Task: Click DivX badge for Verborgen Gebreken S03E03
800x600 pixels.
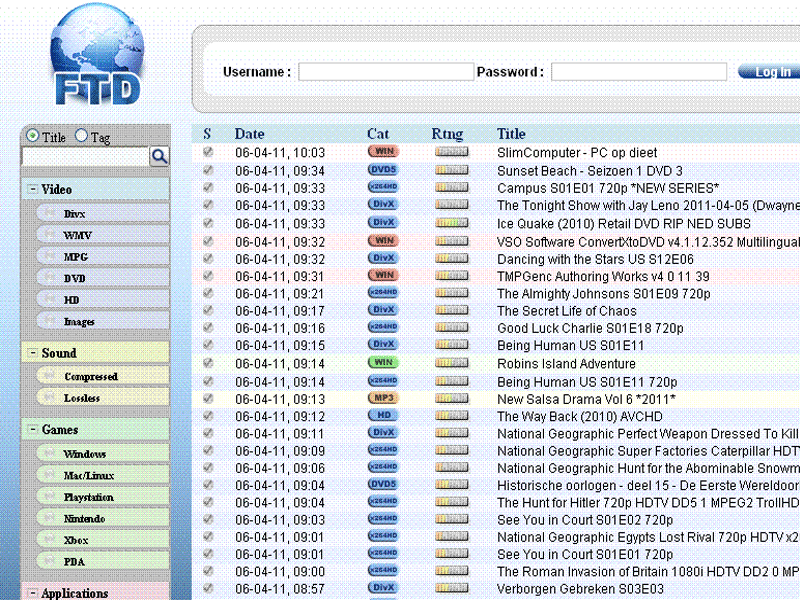Action: click(383, 588)
